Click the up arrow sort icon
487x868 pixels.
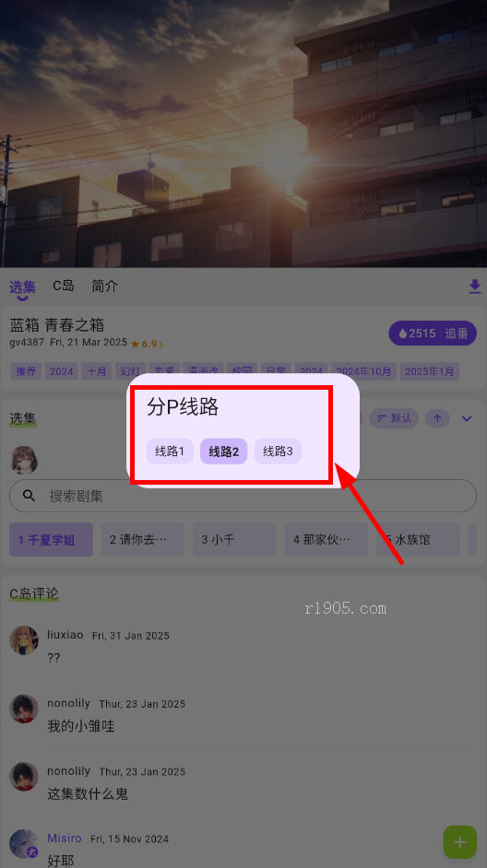[438, 418]
